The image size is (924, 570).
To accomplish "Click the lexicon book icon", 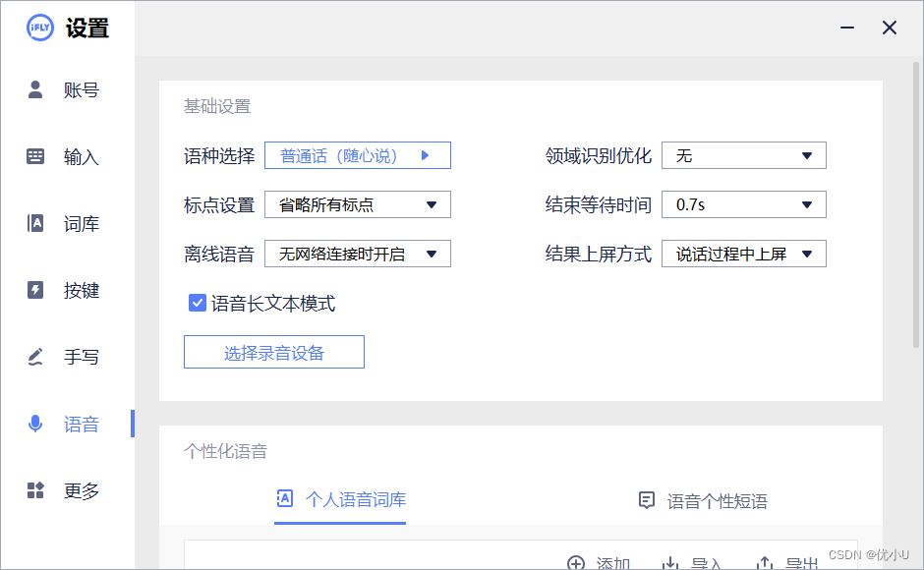I will tap(35, 223).
